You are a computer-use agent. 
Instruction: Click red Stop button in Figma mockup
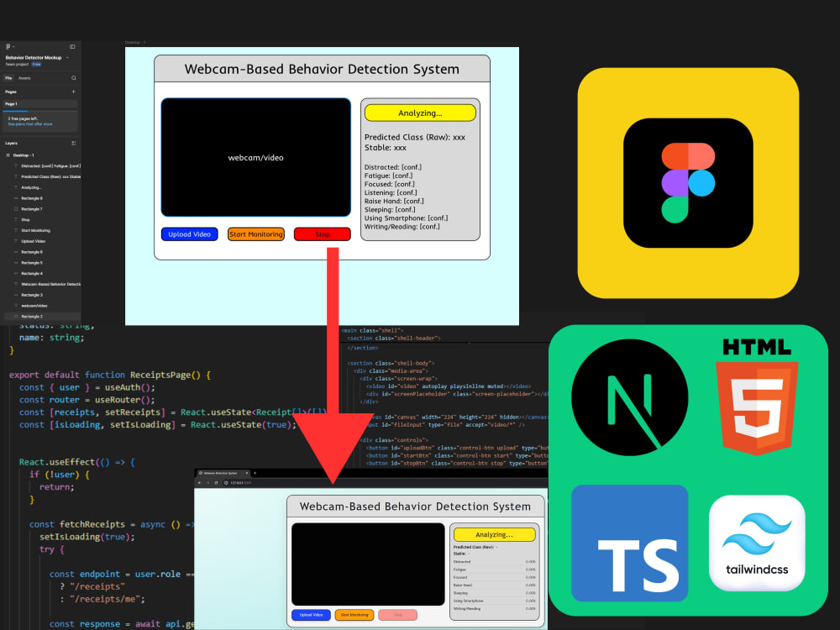pos(323,234)
